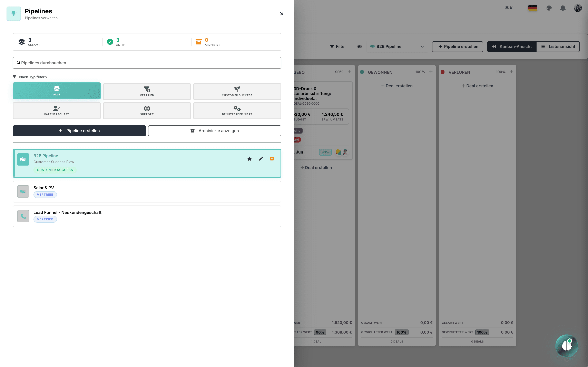Open the theme palette icon

pyautogui.click(x=549, y=8)
